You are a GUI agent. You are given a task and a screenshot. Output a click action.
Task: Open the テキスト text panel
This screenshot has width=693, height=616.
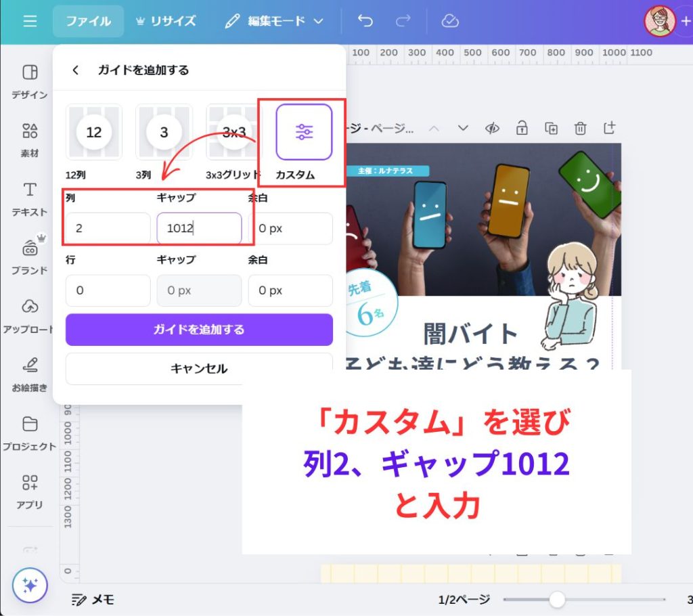30,198
